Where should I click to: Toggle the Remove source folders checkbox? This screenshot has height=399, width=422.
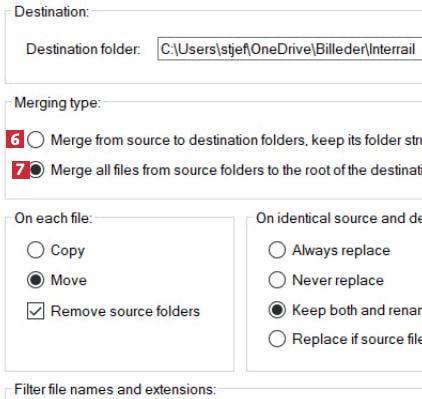[36, 311]
